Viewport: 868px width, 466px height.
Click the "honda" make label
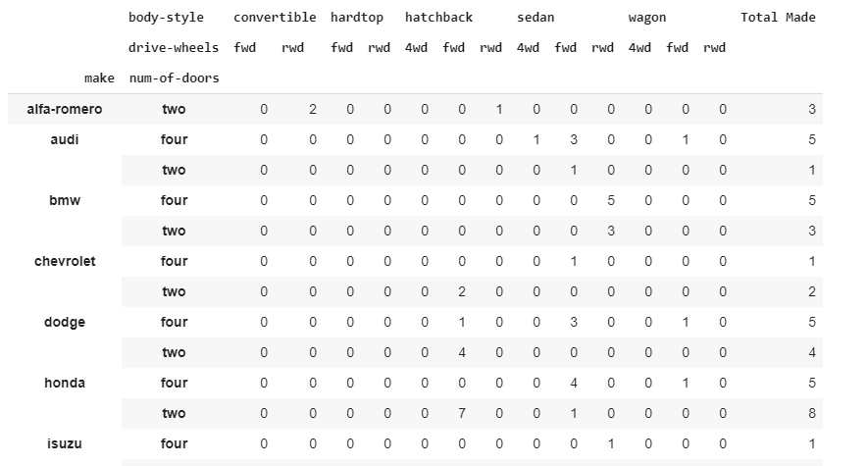pos(65,383)
